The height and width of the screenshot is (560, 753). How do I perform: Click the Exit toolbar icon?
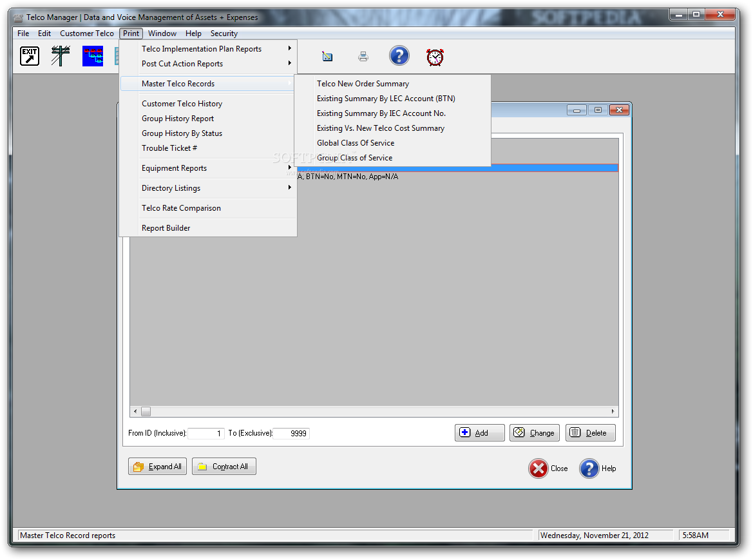29,56
